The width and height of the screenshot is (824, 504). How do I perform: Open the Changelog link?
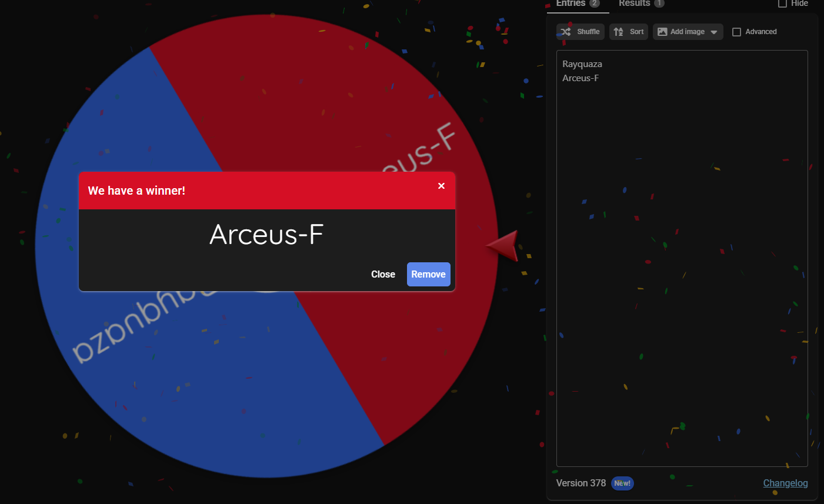[x=785, y=483]
